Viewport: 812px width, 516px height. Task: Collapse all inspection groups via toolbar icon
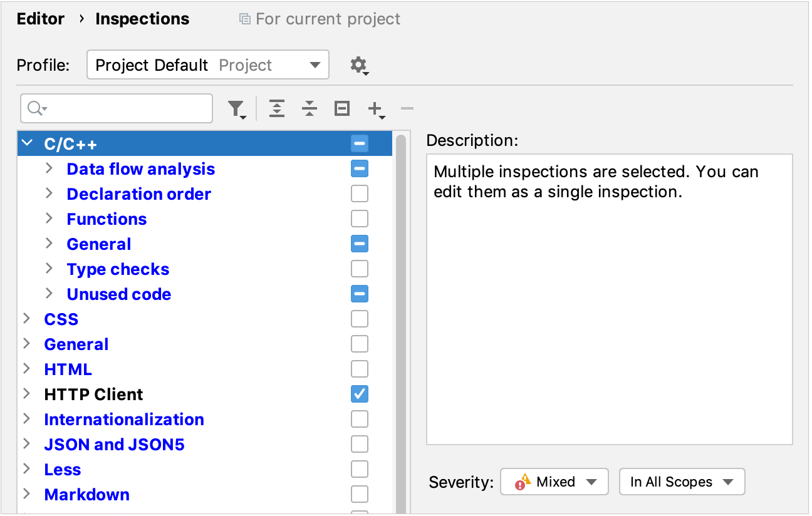pyautogui.click(x=309, y=108)
